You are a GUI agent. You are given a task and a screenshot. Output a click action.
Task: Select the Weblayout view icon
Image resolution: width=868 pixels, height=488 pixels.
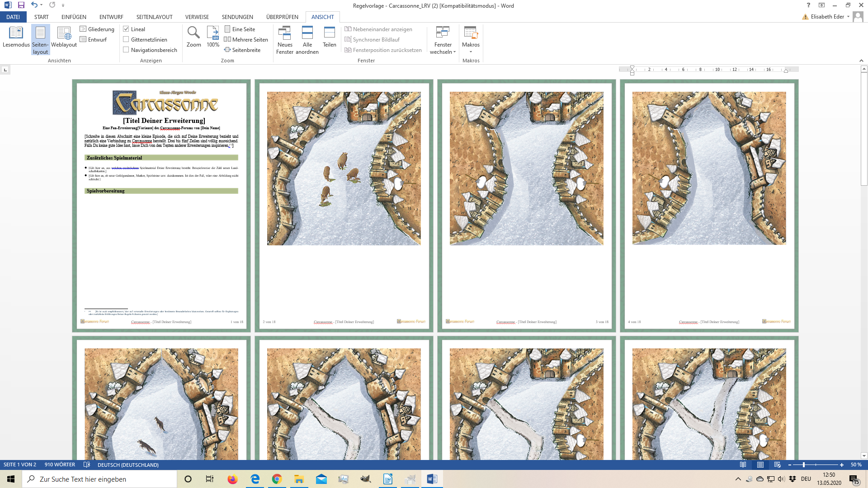tap(64, 37)
